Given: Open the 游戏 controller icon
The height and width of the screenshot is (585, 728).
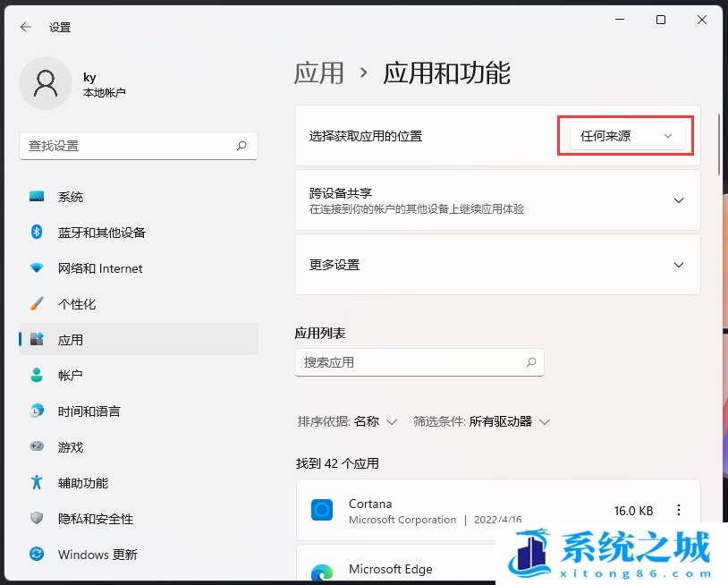Looking at the screenshot, I should pos(37,447).
